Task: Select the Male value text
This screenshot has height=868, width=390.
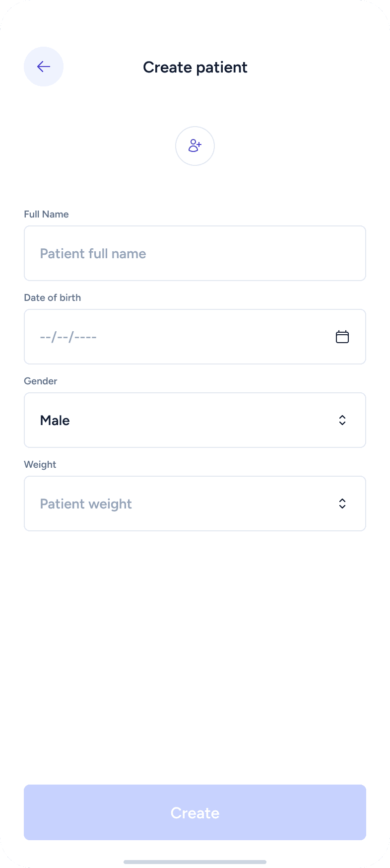Action: point(55,421)
